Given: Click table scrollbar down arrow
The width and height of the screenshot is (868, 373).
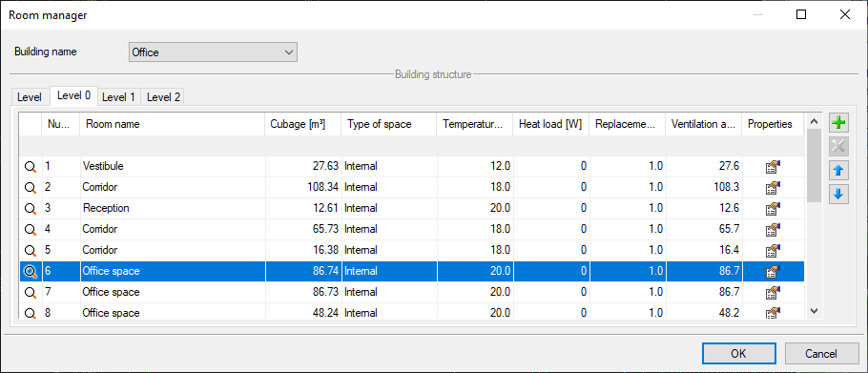Looking at the screenshot, I should coord(814,312).
